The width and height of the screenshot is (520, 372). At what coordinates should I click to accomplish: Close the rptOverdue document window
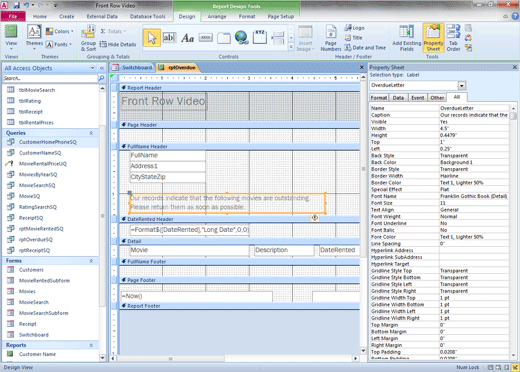(x=362, y=68)
